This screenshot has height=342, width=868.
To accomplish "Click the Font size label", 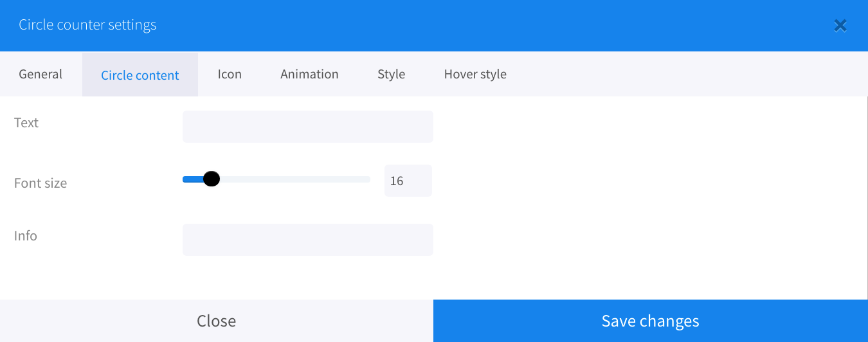I will (41, 183).
